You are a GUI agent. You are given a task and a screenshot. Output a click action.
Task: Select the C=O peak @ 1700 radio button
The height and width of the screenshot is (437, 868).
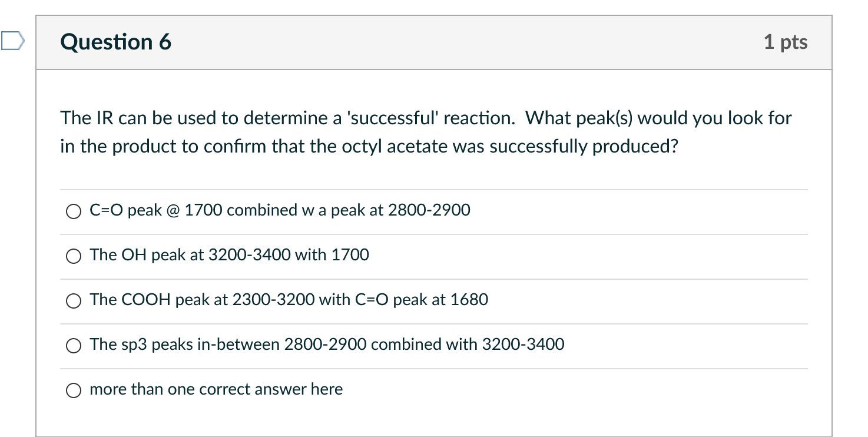click(73, 211)
